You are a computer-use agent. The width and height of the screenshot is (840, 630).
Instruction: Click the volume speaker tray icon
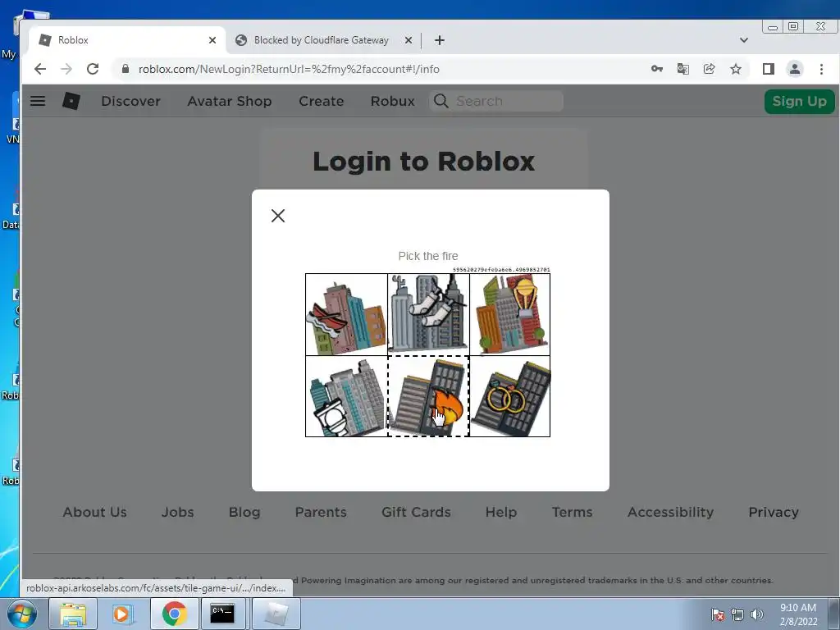tap(757, 614)
